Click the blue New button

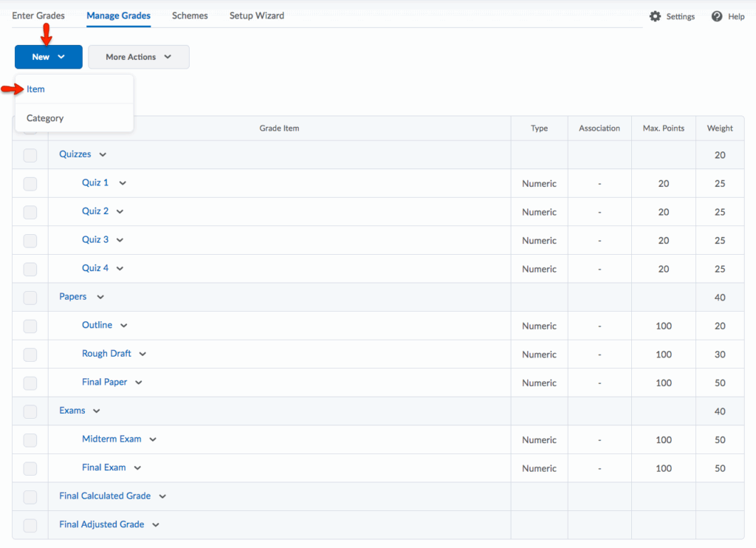point(48,57)
